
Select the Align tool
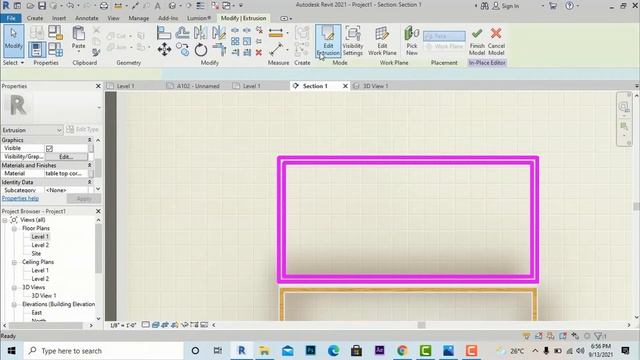pyautogui.click(x=164, y=33)
